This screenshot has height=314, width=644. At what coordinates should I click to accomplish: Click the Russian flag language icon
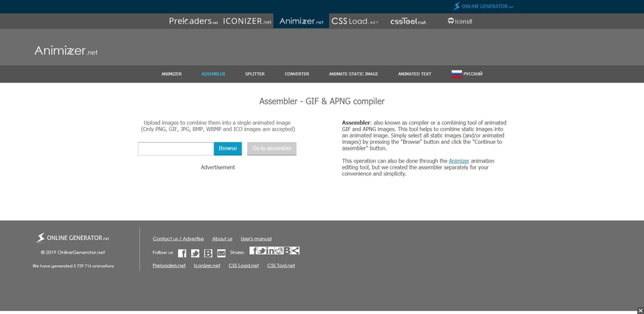click(457, 74)
